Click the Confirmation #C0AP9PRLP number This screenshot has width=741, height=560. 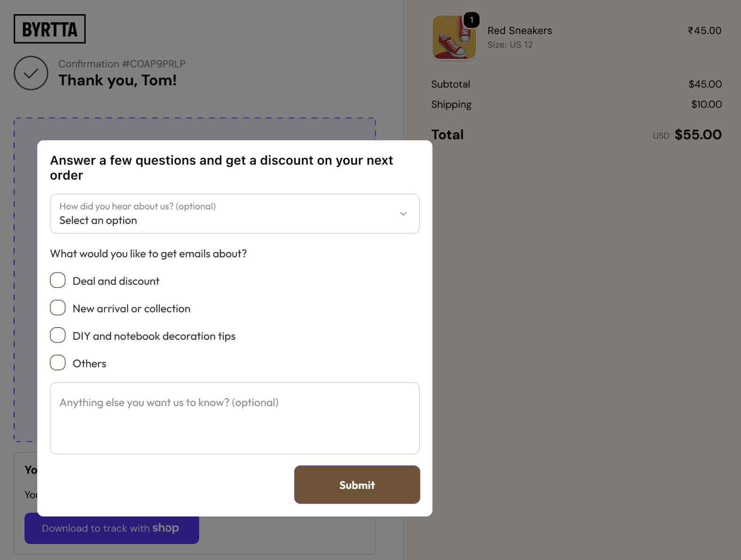point(122,64)
